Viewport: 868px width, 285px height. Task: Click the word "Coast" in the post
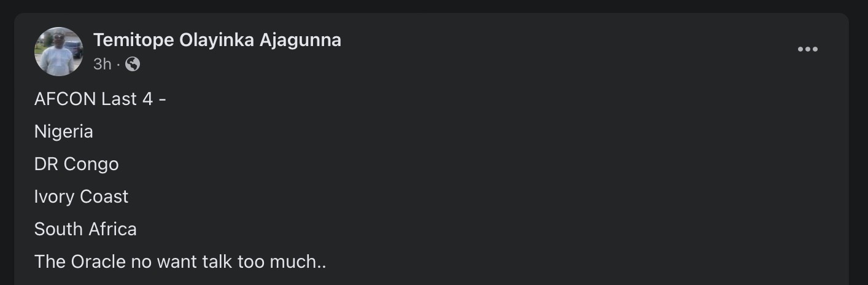pos(104,197)
